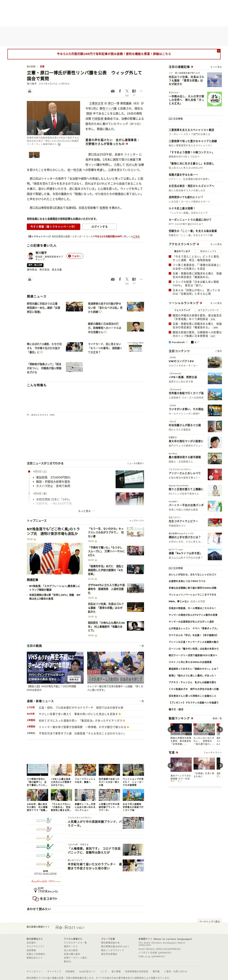Click the 記事 breadcrumb link
Image resolution: width=228 pixels, height=980 pixels.
pos(42,67)
